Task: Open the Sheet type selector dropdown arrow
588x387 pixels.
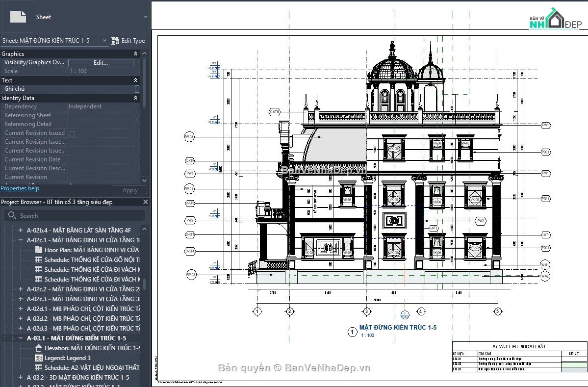Action: (x=146, y=17)
